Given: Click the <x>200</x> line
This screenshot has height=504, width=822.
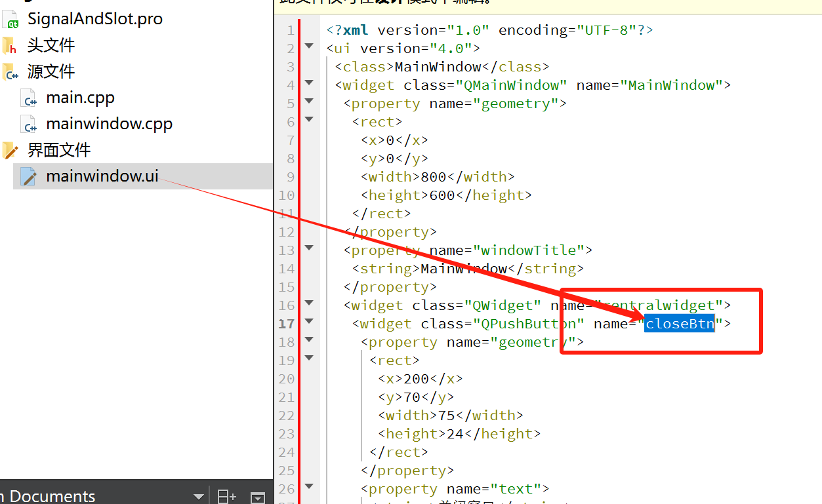Looking at the screenshot, I should 420,378.
